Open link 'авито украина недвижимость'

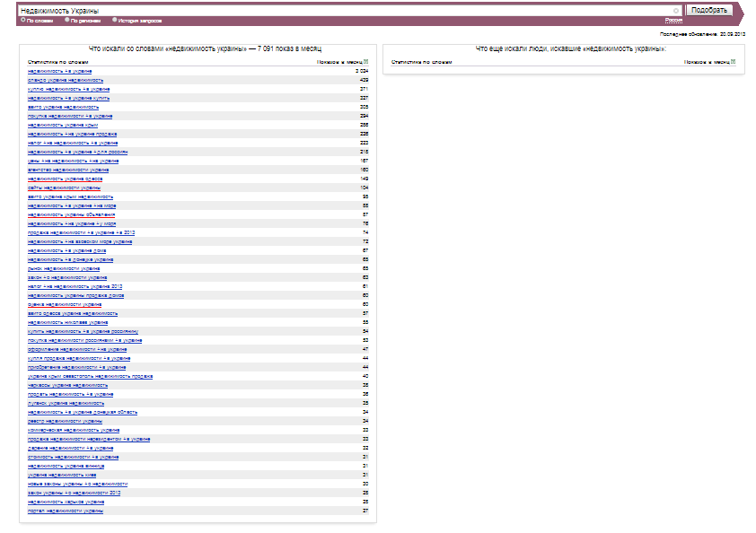point(63,107)
